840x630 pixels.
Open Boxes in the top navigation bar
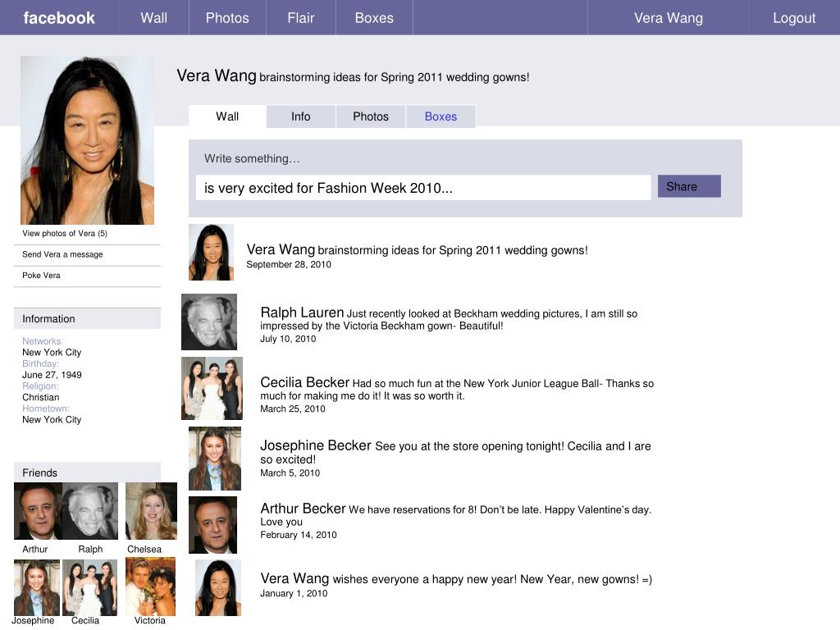coord(374,18)
